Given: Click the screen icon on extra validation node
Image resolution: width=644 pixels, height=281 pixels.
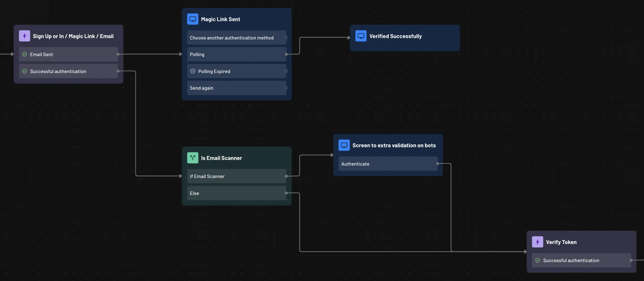Looking at the screenshot, I should 344,145.
